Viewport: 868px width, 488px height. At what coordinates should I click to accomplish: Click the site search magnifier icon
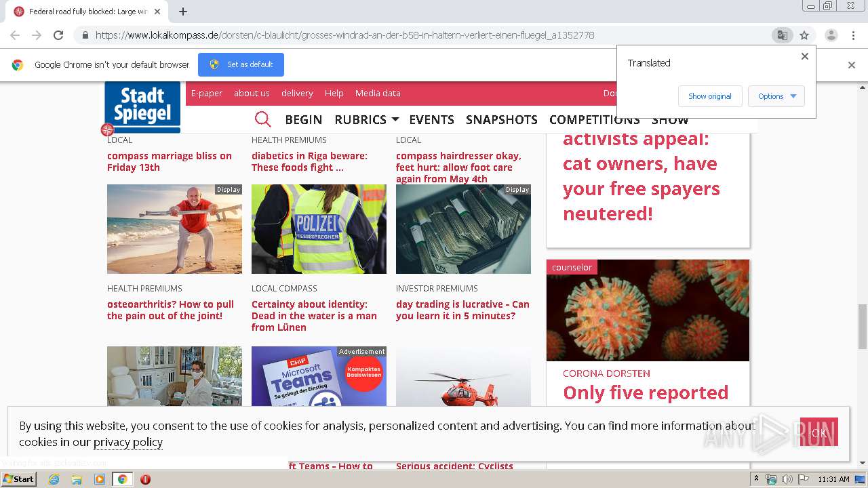pos(263,119)
